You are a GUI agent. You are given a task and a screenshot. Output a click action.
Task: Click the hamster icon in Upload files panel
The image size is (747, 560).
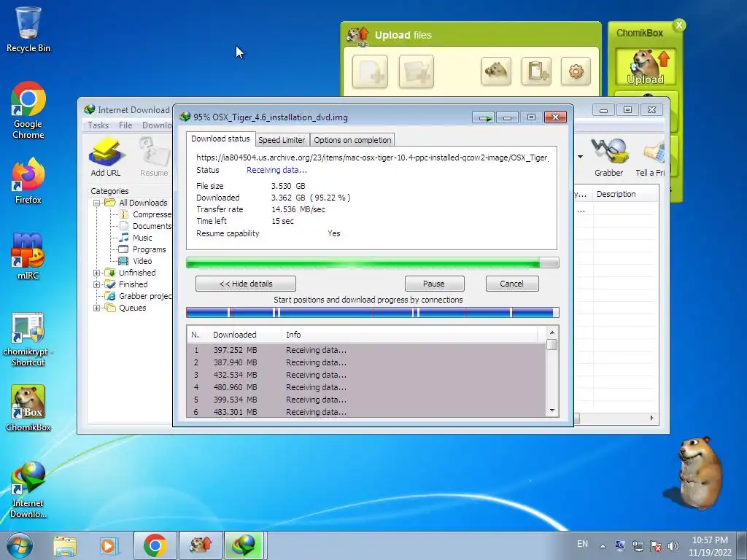coord(496,72)
